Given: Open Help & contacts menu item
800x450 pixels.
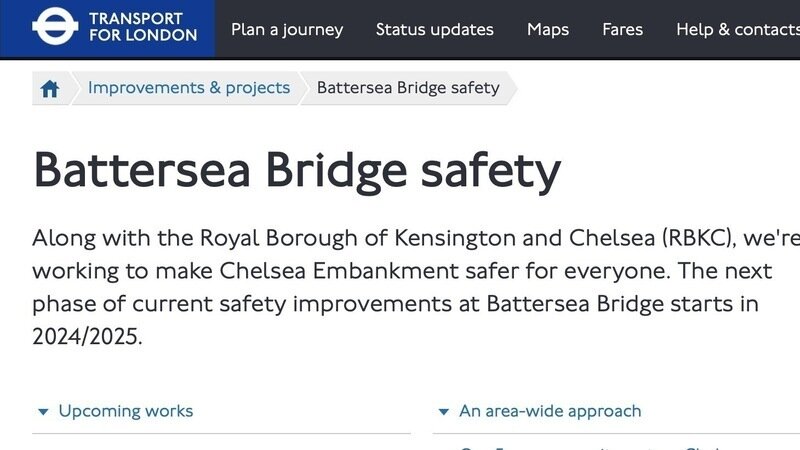Looking at the screenshot, I should 737,29.
